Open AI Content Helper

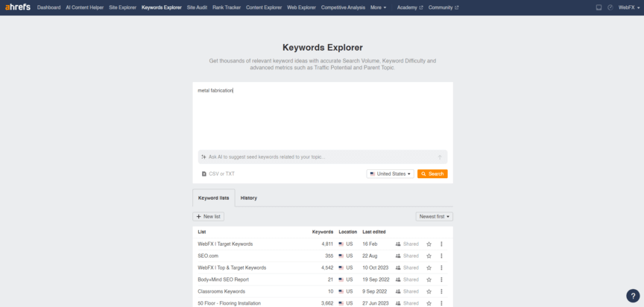(x=85, y=7)
